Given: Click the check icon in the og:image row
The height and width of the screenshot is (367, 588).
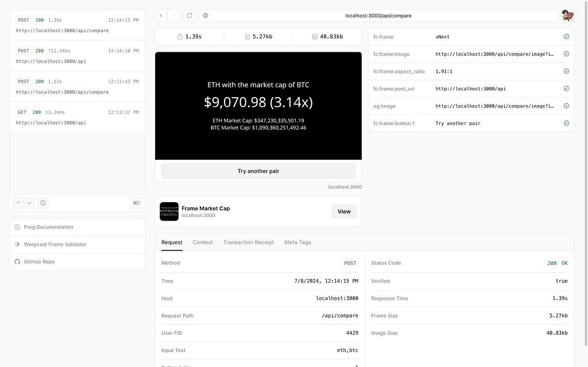Looking at the screenshot, I should (566, 106).
